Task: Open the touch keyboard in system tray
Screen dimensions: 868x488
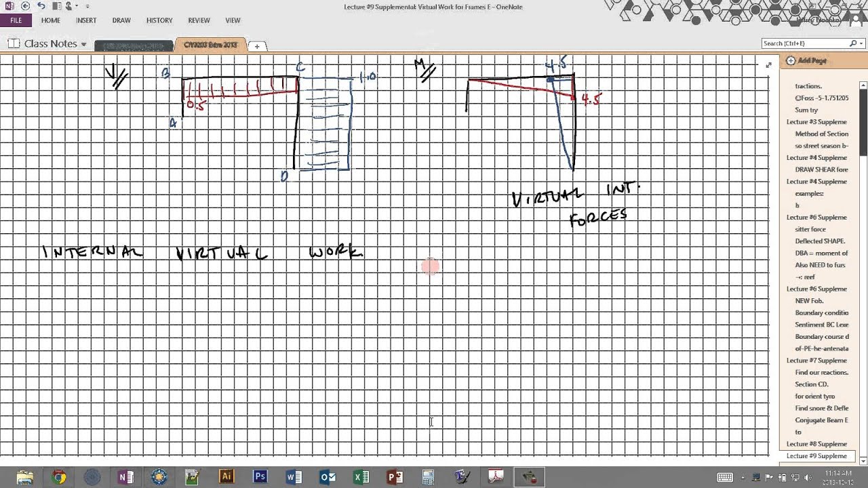Action: (x=725, y=477)
